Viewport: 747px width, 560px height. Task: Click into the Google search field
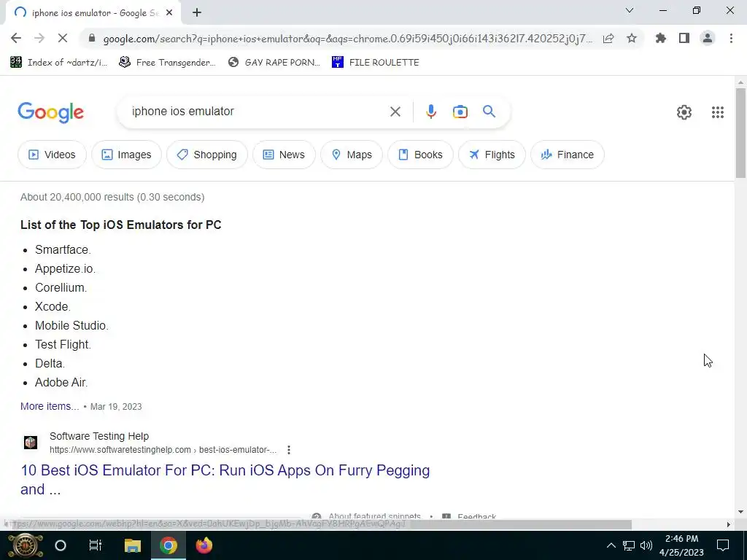tap(258, 112)
